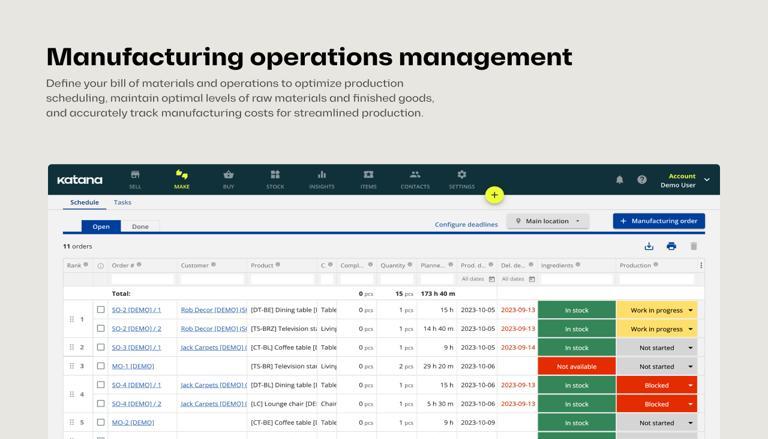Check the SO-2 [DEMO] / 2 row checkbox
This screenshot has width=768, height=439.
(x=100, y=328)
